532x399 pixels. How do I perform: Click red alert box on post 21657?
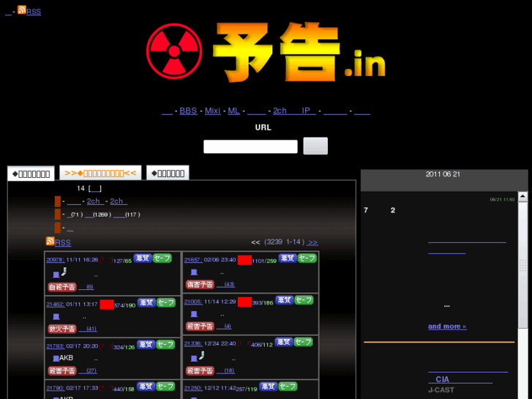coord(244,260)
